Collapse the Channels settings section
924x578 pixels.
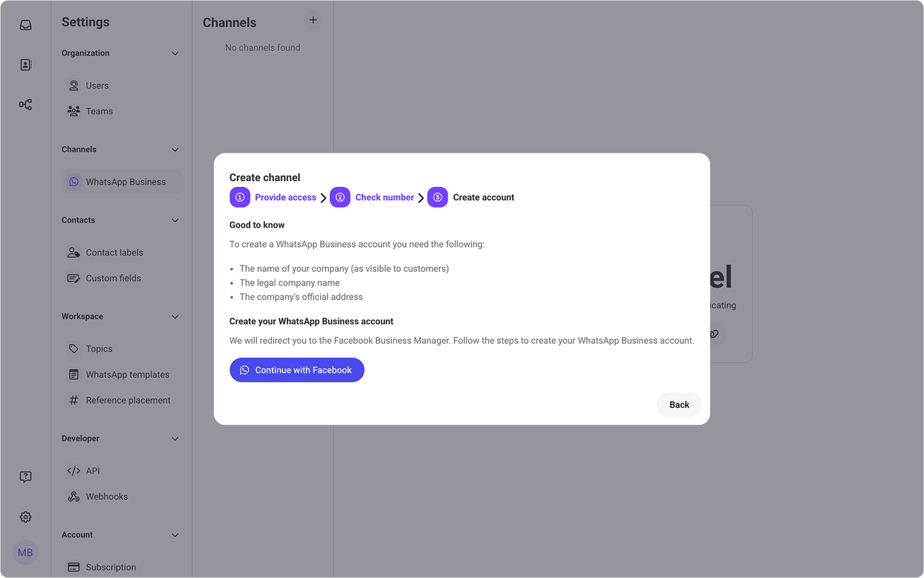pyautogui.click(x=175, y=150)
